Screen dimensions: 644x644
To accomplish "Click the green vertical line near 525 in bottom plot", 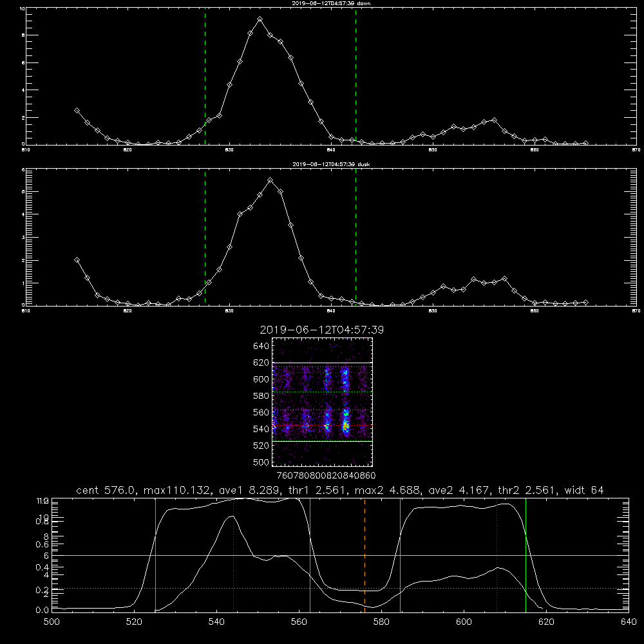I will point(155,555).
